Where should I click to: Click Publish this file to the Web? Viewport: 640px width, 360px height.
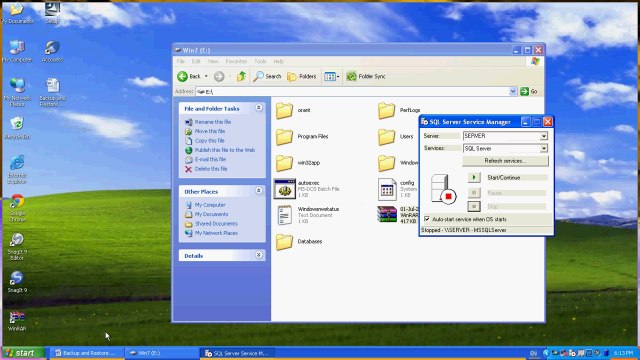[x=224, y=150]
